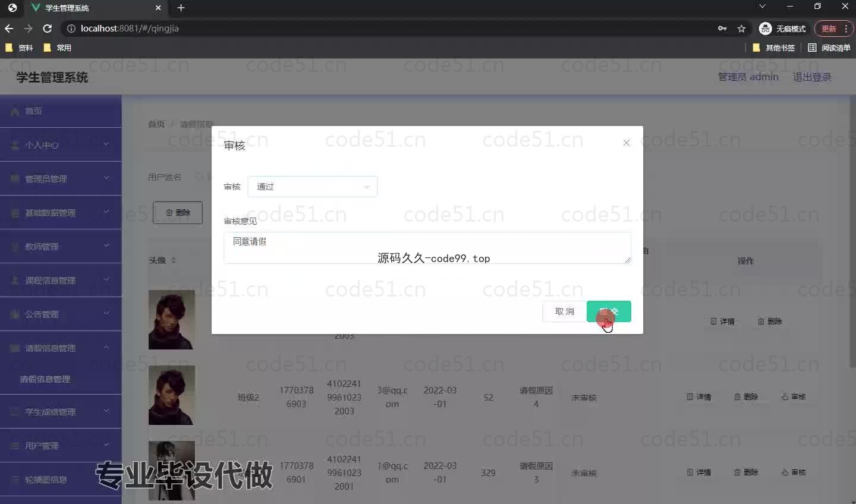Open the tab search dropdown arrow
The width and height of the screenshot is (856, 504).
[x=762, y=7]
